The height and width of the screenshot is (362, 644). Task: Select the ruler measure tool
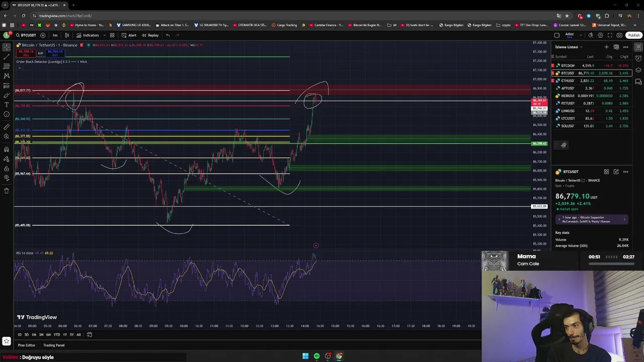(7, 127)
